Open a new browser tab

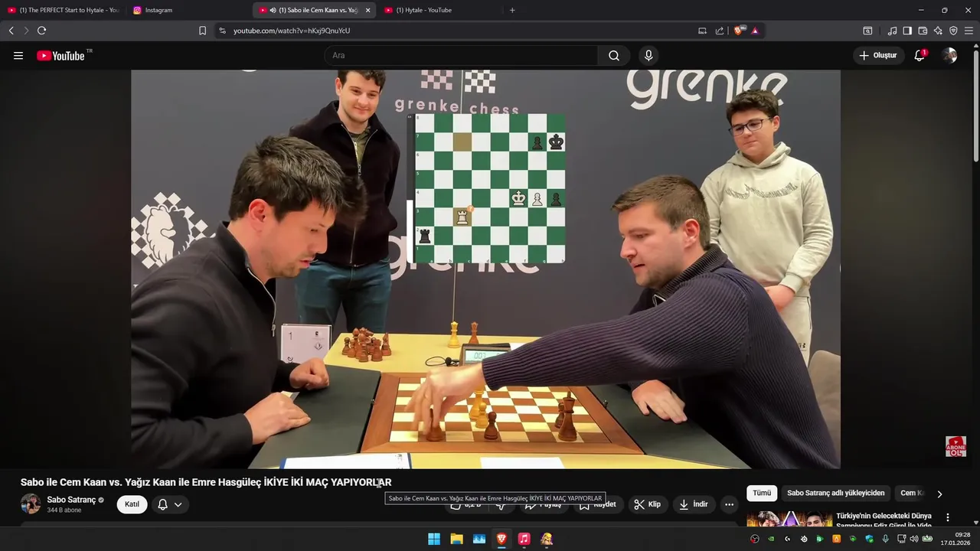click(512, 10)
